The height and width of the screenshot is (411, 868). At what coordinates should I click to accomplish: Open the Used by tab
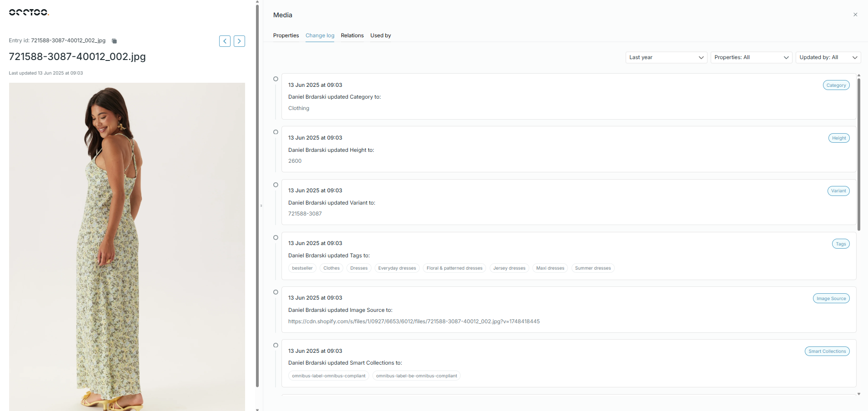point(381,35)
